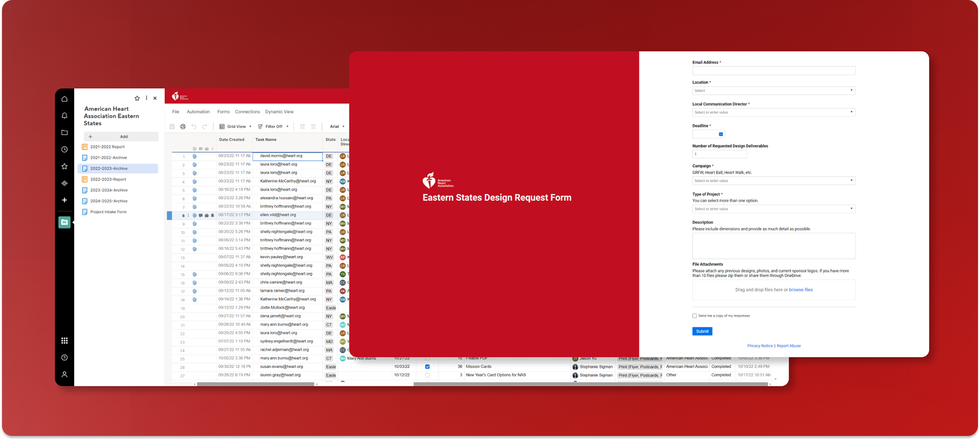
Task: Open the comments icon on row 8
Action: pyautogui.click(x=201, y=215)
